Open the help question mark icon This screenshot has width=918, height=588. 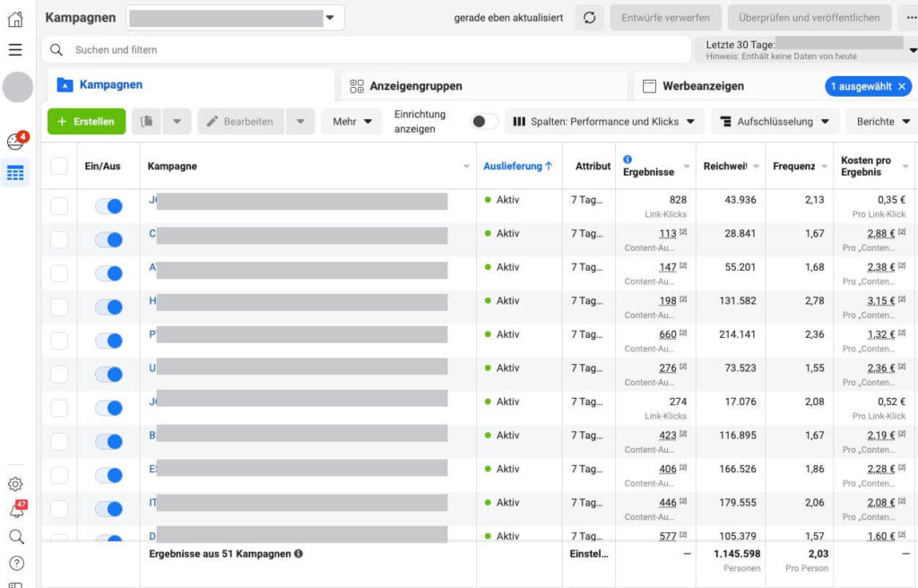point(16,564)
